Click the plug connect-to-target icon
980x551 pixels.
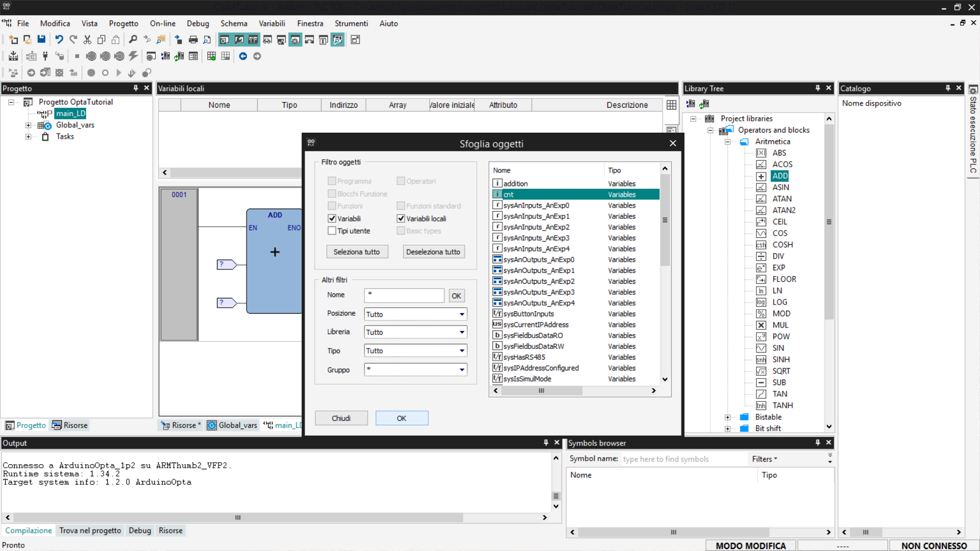45,56
